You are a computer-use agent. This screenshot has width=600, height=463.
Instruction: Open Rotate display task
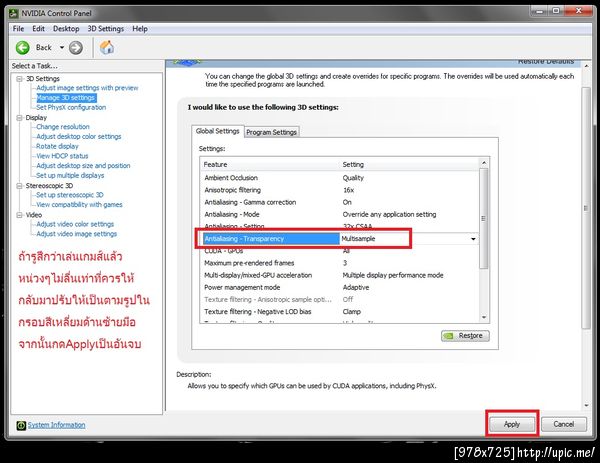click(57, 146)
